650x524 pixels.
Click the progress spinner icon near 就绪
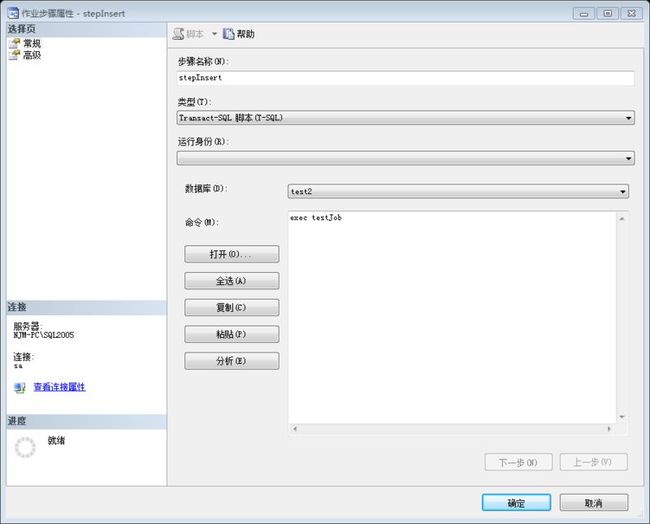point(25,447)
